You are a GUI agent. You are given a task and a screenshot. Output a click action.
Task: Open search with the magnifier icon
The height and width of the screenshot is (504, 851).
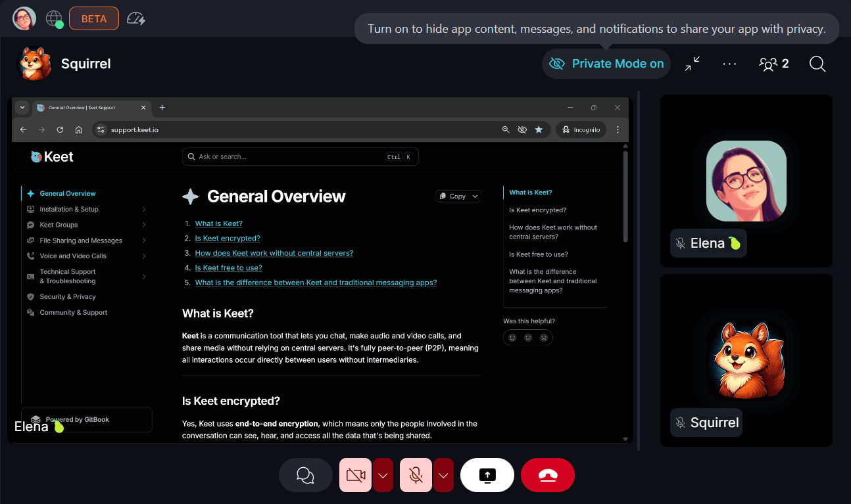tap(817, 64)
